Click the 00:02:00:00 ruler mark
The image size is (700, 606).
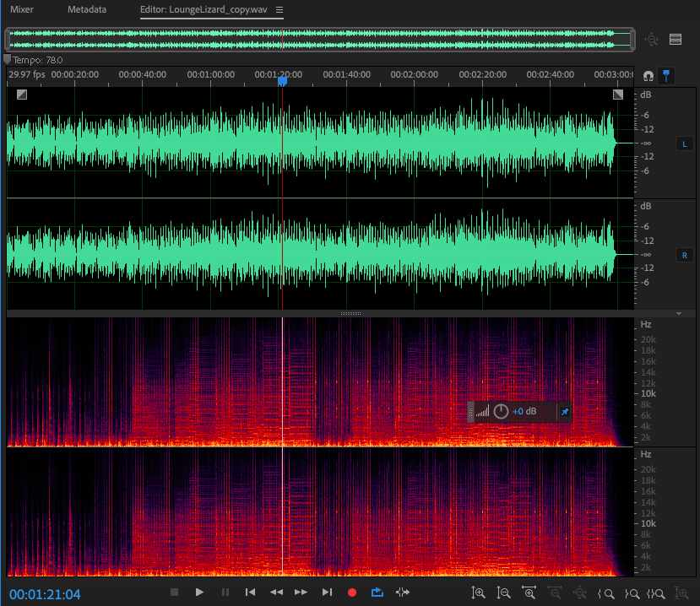pos(415,74)
